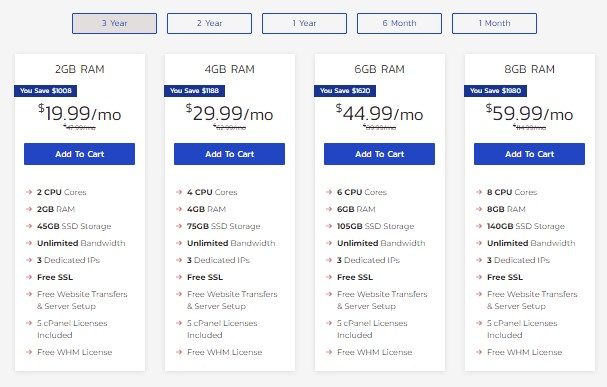This screenshot has width=607, height=387.
Task: Click '105GB SSD Storage' feature text
Action: (x=376, y=226)
